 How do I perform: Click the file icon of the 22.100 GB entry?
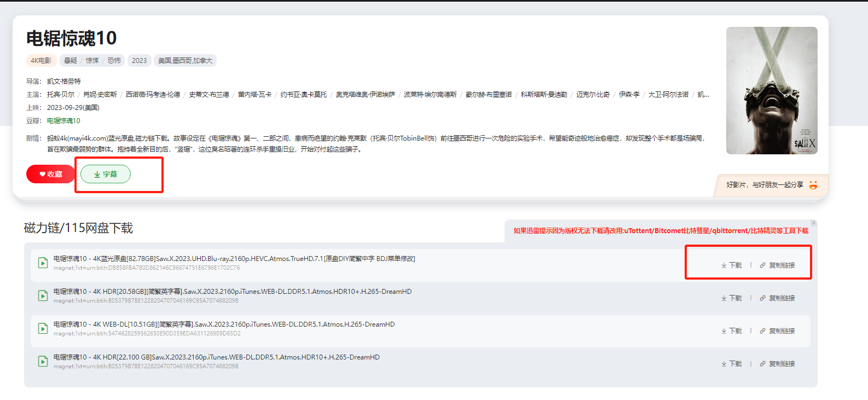pyautogui.click(x=43, y=361)
